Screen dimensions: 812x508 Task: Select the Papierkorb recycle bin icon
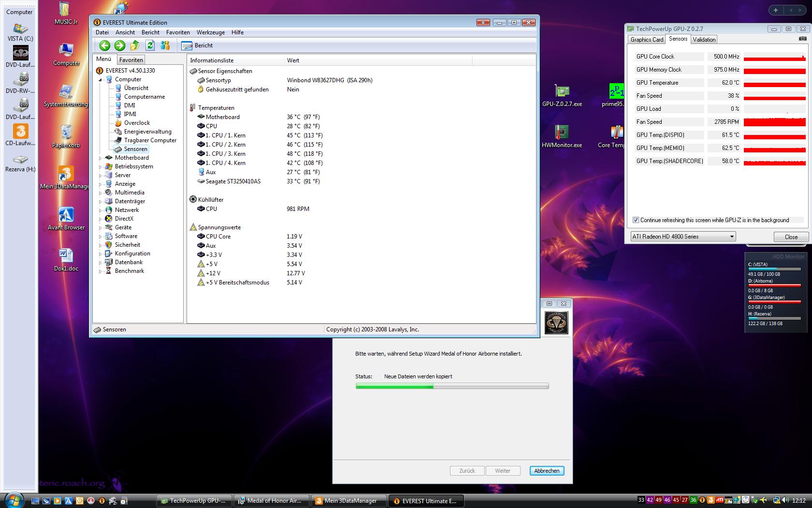pyautogui.click(x=66, y=136)
